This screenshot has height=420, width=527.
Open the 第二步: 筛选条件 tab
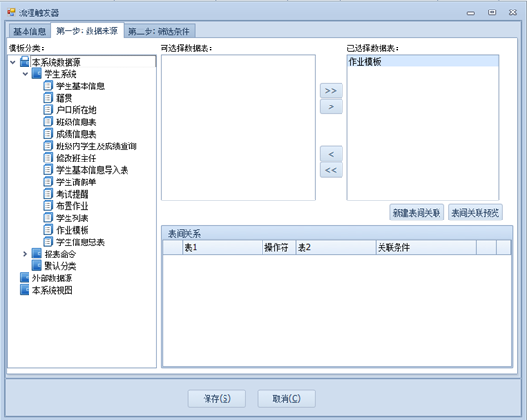tap(159, 31)
